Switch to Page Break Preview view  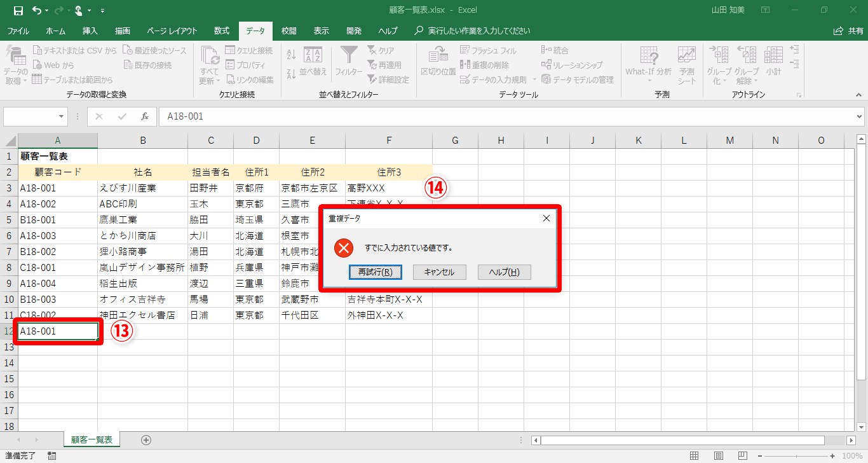coord(742,455)
